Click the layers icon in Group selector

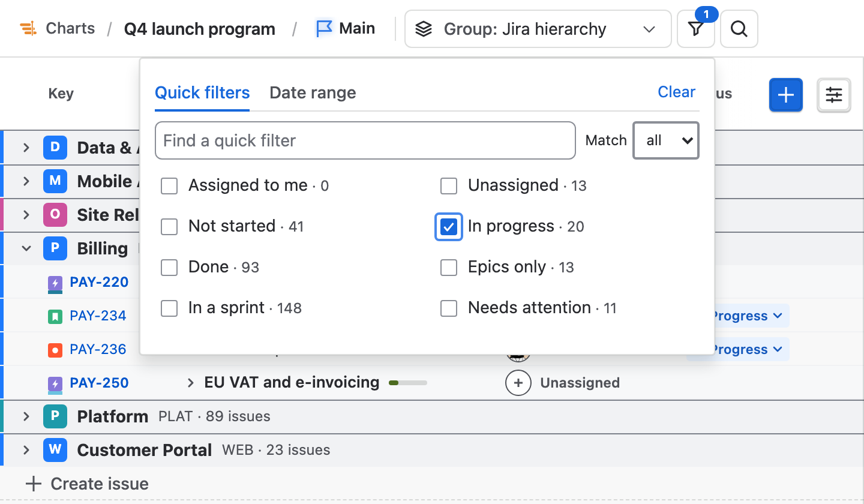click(424, 29)
